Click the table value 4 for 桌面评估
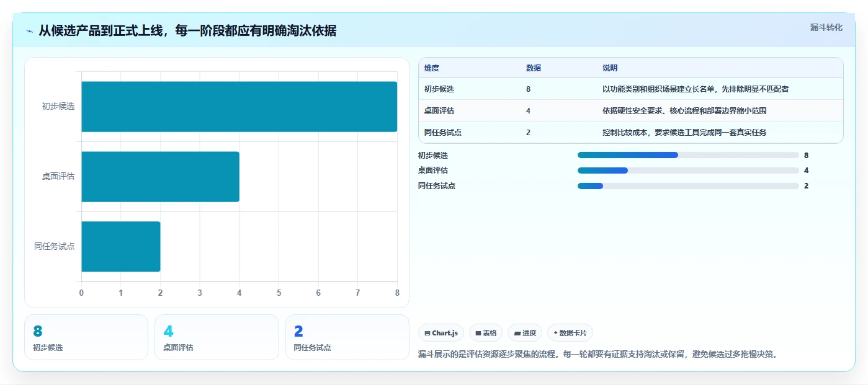 click(528, 111)
